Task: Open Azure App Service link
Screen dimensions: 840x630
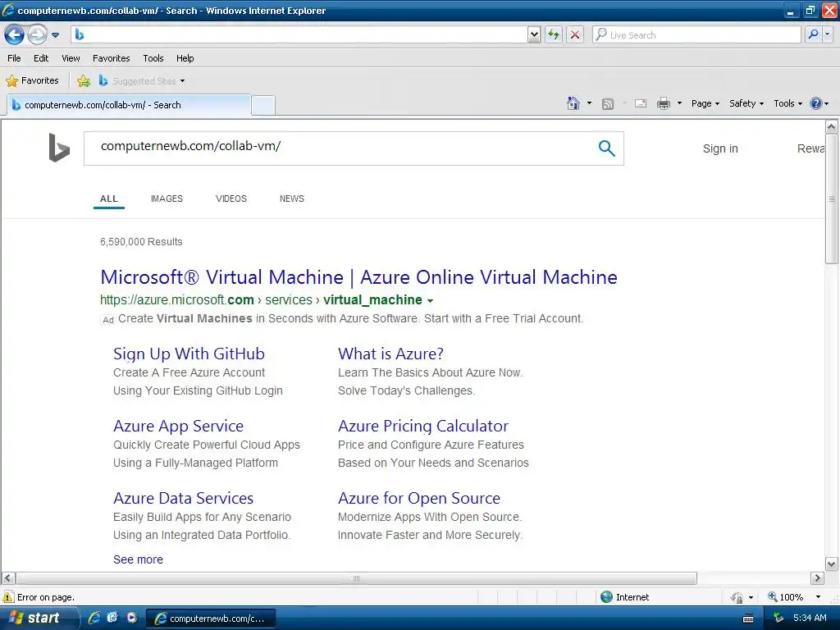Action: click(x=178, y=426)
